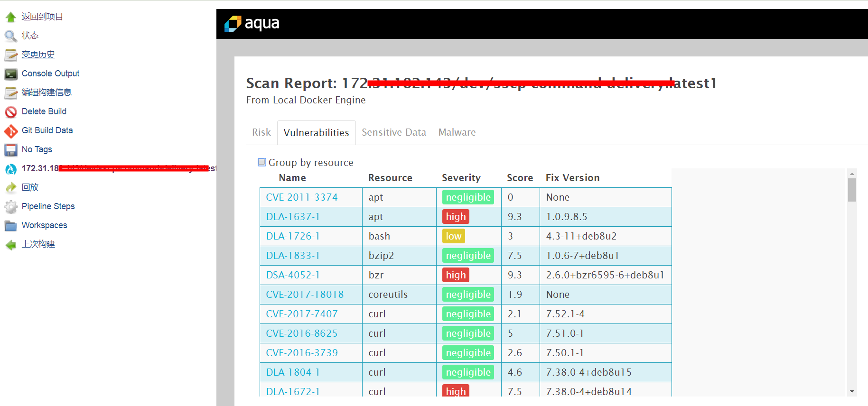Switch to the Risk tab

pos(261,132)
